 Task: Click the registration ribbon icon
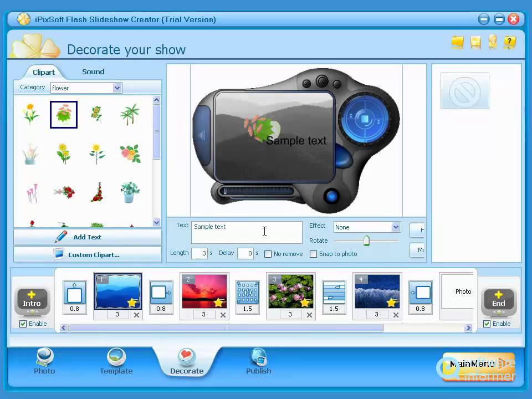click(x=492, y=42)
